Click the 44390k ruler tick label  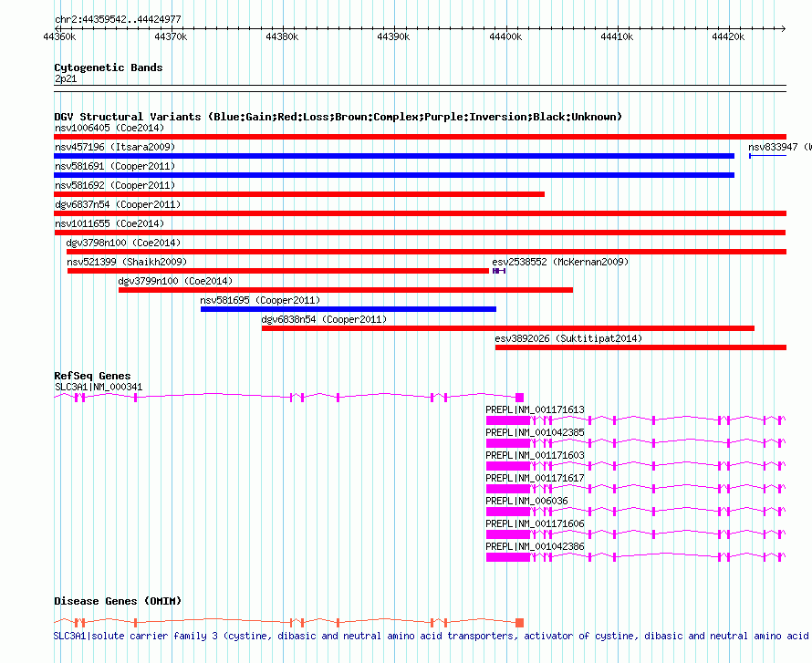tap(393, 37)
